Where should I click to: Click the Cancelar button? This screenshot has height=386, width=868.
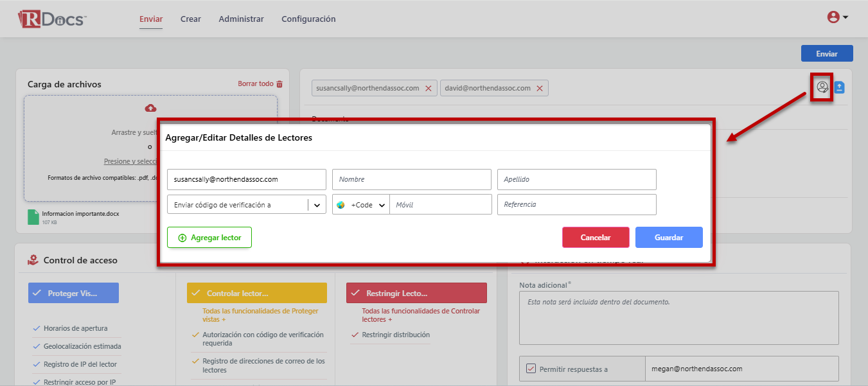tap(595, 238)
